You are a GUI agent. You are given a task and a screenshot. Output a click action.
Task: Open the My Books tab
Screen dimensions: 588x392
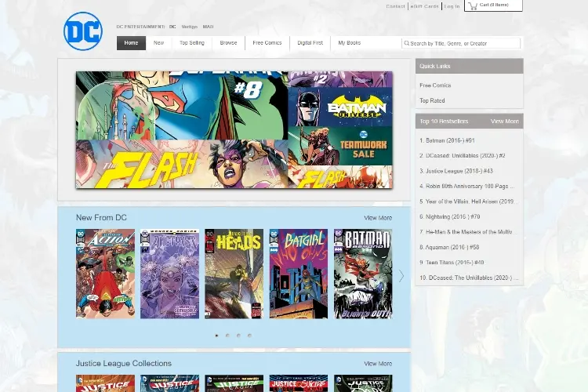350,43
